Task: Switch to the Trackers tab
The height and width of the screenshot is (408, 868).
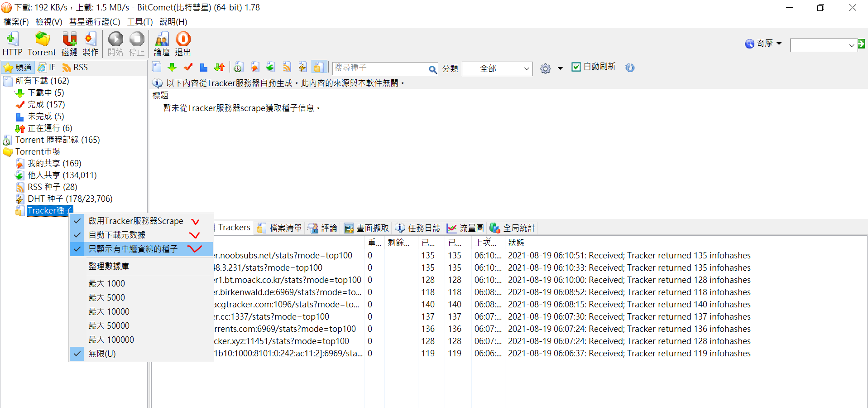Action: (x=234, y=228)
